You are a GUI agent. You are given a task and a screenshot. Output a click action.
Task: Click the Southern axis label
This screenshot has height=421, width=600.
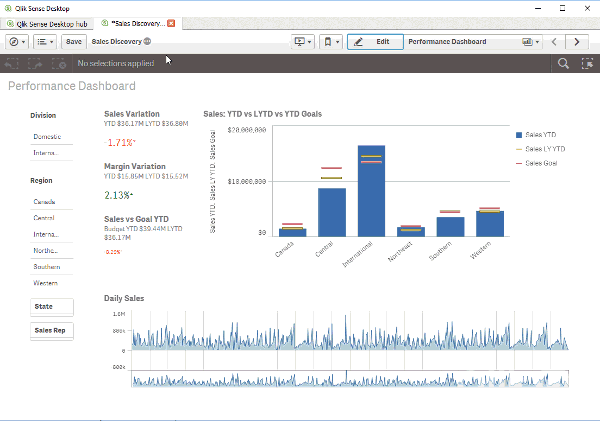point(440,251)
